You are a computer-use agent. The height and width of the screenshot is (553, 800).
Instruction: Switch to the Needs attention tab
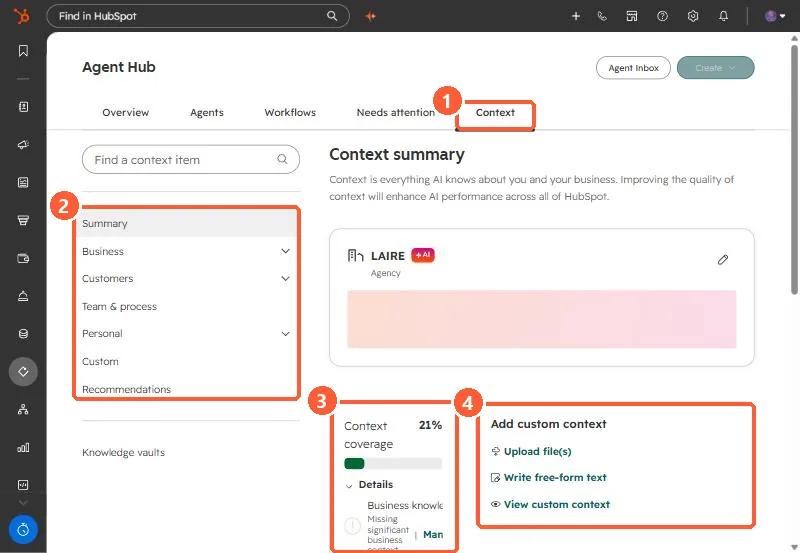[395, 112]
